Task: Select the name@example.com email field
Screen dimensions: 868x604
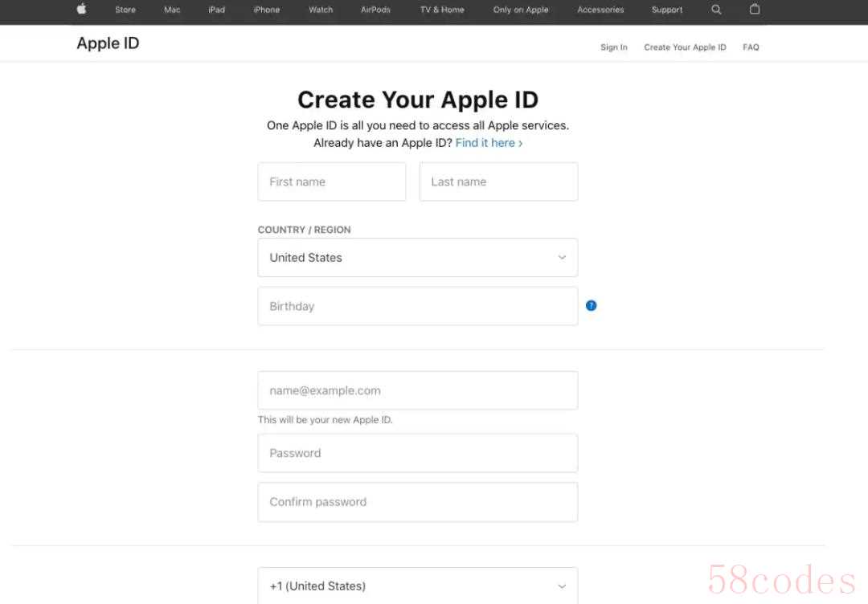Action: coord(417,390)
